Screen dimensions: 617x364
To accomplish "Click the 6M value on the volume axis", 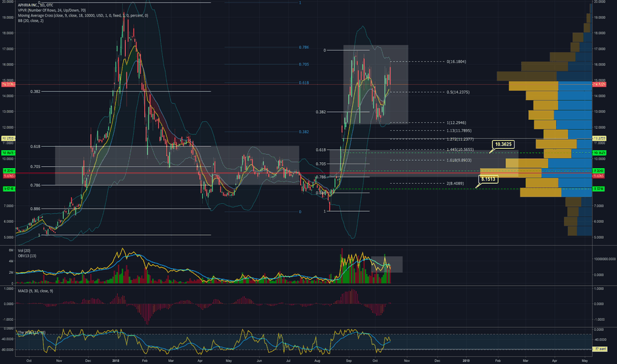I will tap(11, 250).
